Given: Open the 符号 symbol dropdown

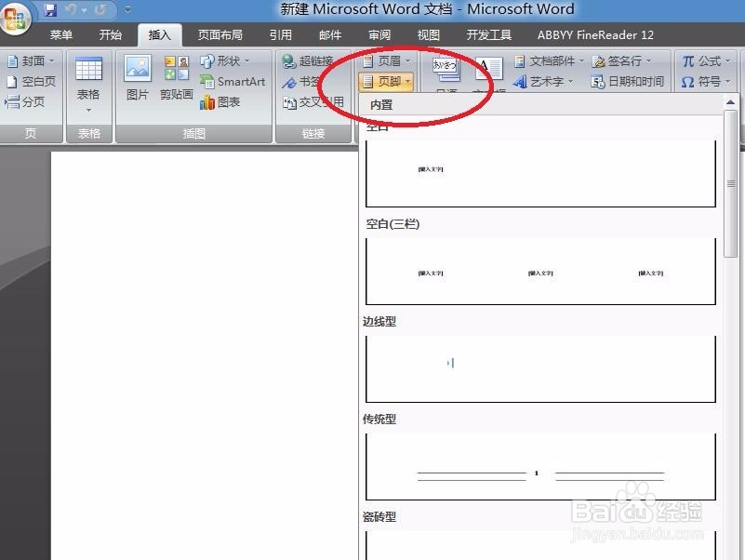Looking at the screenshot, I should 706,81.
